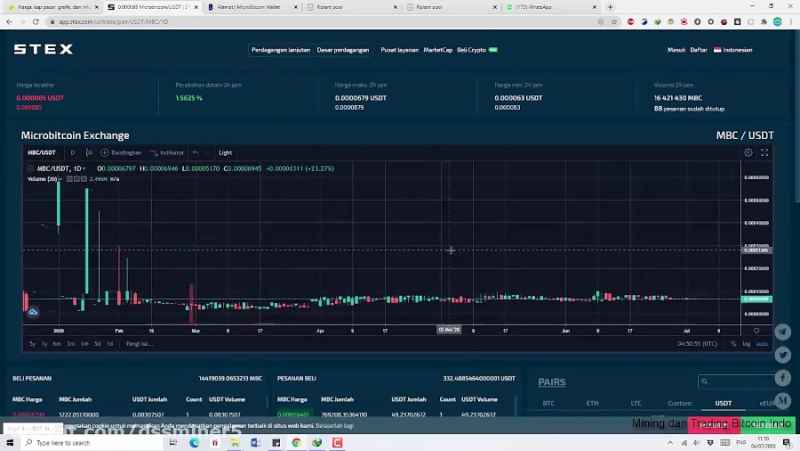The height and width of the screenshot is (451, 800).
Task: Open File Explorer from taskbar
Action: (235, 443)
